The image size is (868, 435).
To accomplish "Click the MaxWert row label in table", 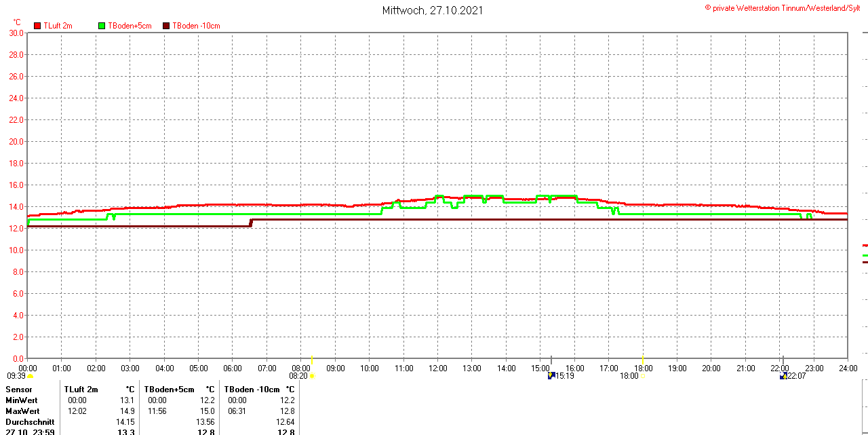I will [x=22, y=411].
